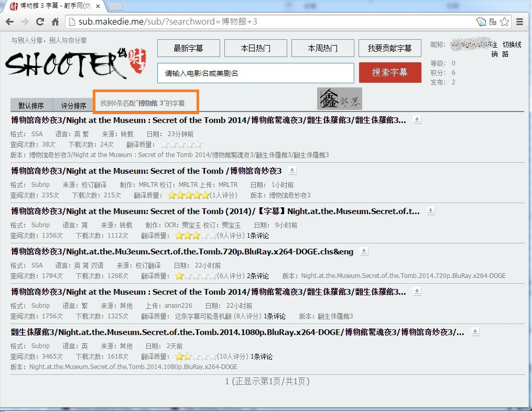Click the 这条字幕可能是机翻 warning text
The width and height of the screenshot is (532, 412).
203,316
